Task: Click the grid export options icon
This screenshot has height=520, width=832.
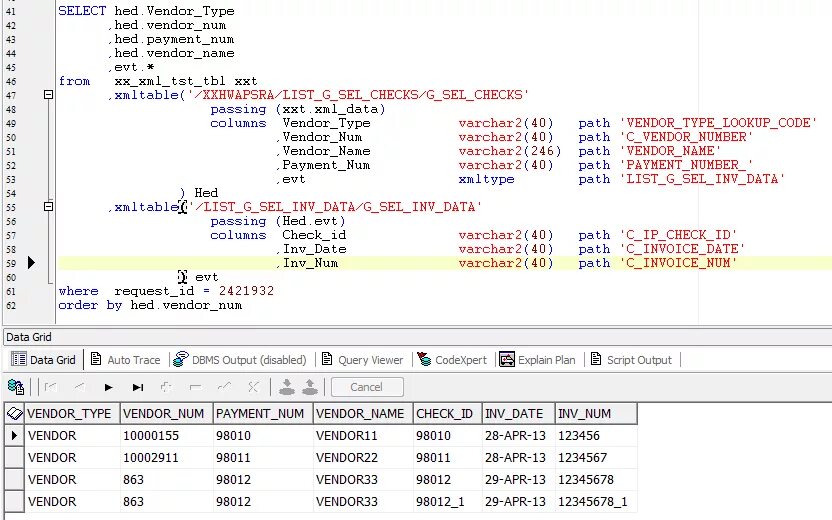Action: click(16, 387)
